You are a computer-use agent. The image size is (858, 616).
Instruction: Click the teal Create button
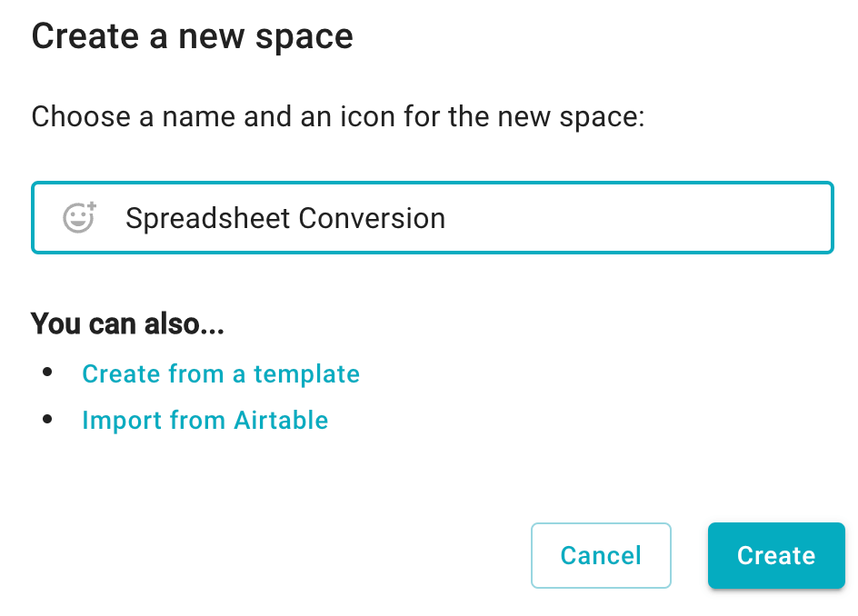pyautogui.click(x=776, y=555)
